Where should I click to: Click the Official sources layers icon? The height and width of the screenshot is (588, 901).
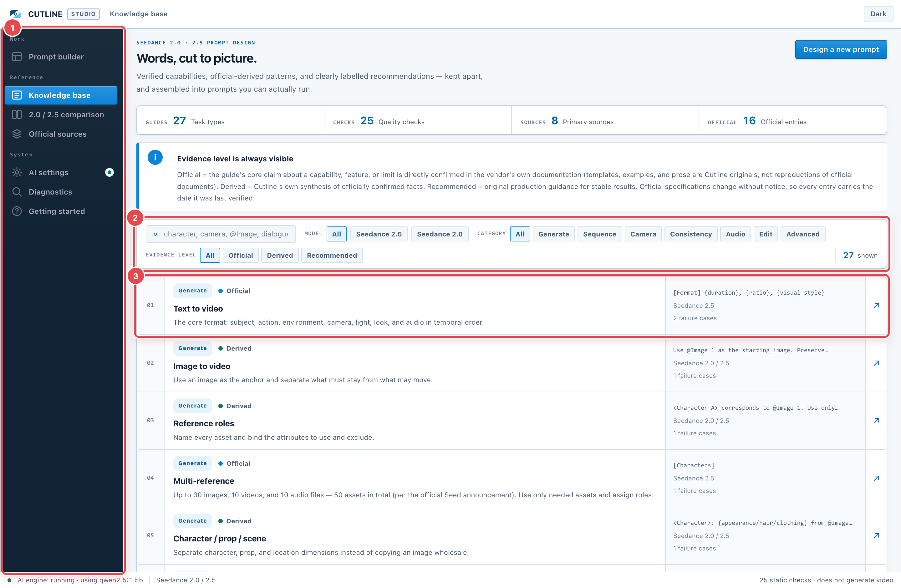pyautogui.click(x=17, y=134)
